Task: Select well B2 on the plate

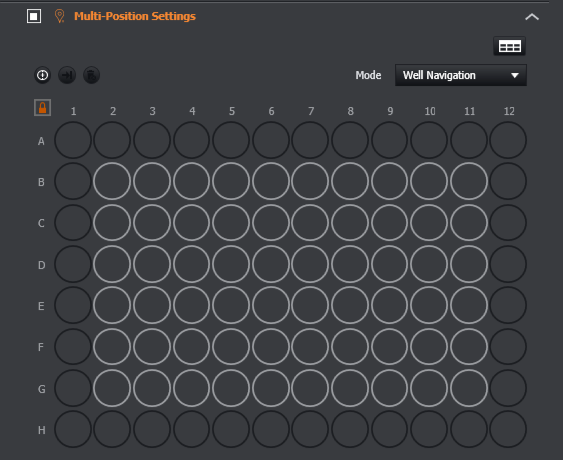Action: (x=112, y=181)
